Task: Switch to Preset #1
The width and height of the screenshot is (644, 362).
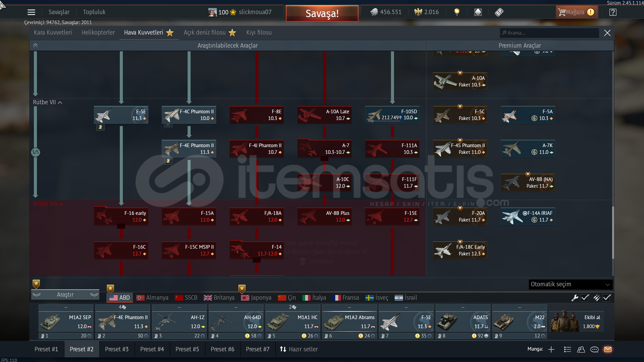Action: pyautogui.click(x=46, y=349)
